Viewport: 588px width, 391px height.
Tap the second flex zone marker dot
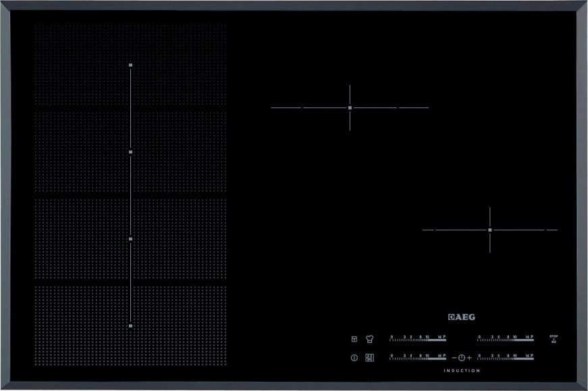(x=130, y=152)
